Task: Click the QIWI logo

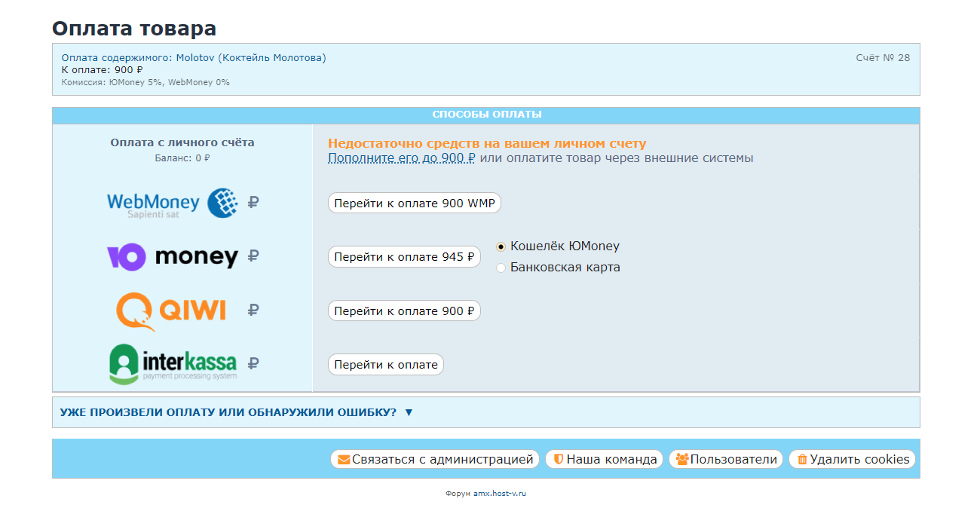Action: pos(173,311)
